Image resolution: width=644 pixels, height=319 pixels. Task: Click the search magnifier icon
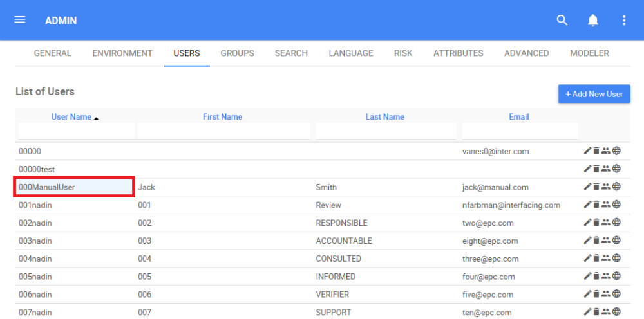click(x=562, y=21)
